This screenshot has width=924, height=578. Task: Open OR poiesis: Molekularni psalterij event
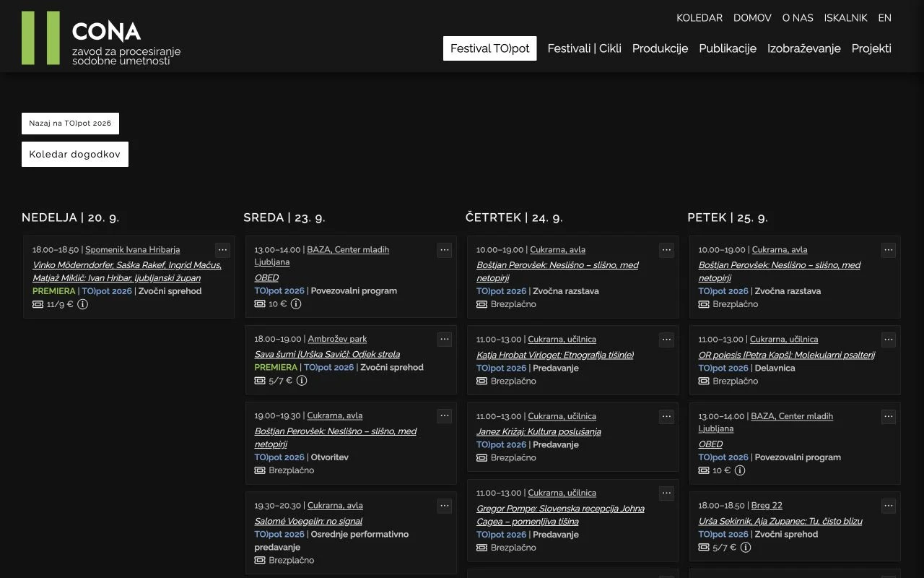point(787,355)
